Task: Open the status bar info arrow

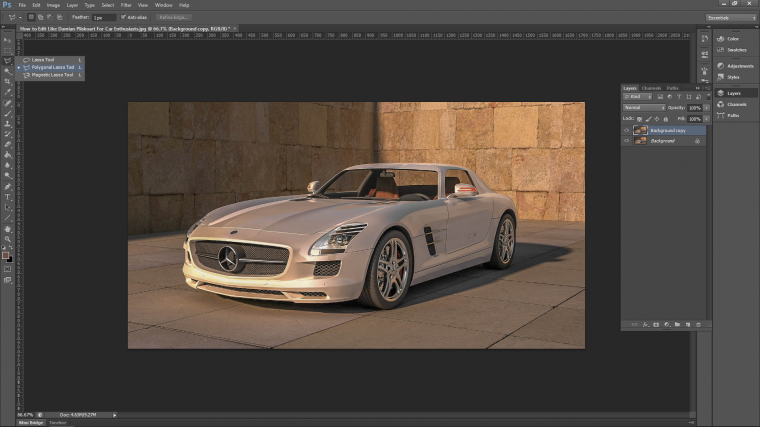Action: click(x=114, y=415)
